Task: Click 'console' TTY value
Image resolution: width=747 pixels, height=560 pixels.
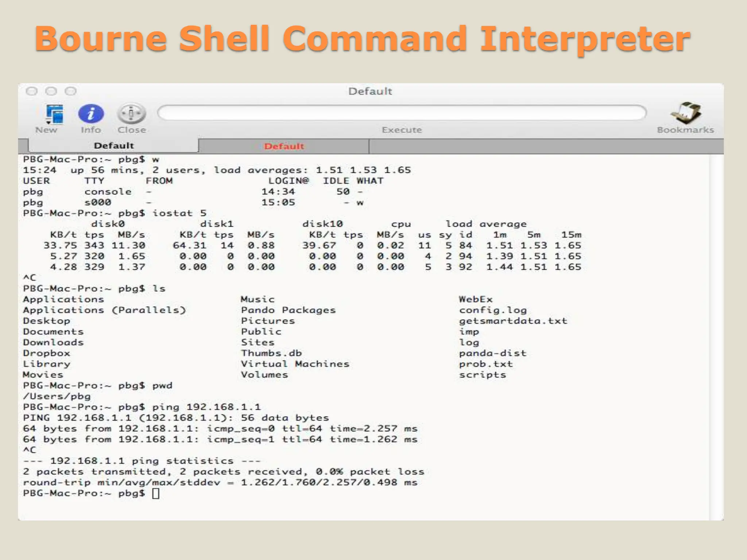Action: (x=108, y=192)
